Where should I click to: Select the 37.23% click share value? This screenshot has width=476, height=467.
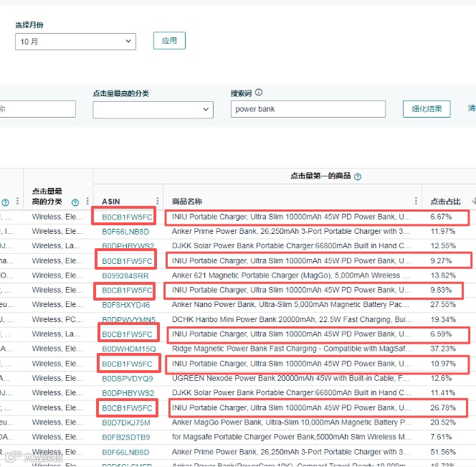443,349
